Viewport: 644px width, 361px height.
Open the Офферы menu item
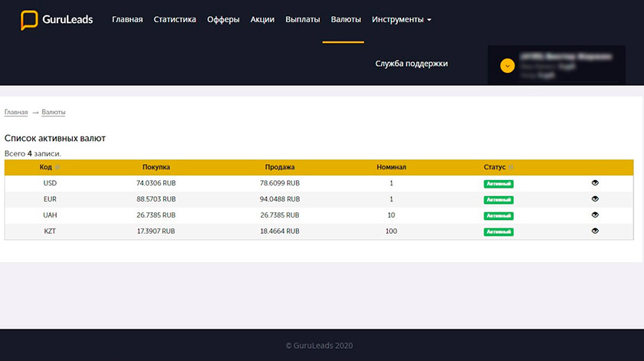223,19
